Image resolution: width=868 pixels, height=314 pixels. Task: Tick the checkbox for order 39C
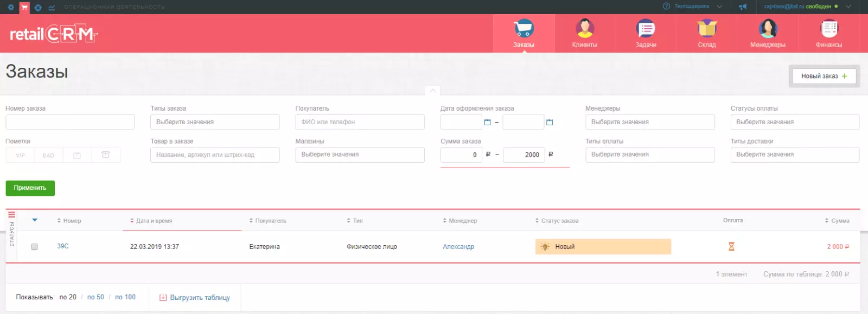(34, 247)
